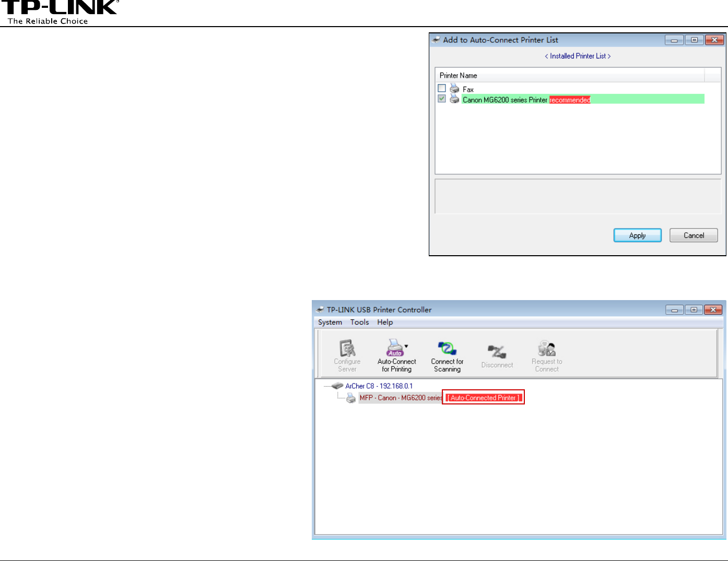Maximize the Add to Auto-Connect Printer List dialog
This screenshot has height=561, width=728.
coord(694,40)
